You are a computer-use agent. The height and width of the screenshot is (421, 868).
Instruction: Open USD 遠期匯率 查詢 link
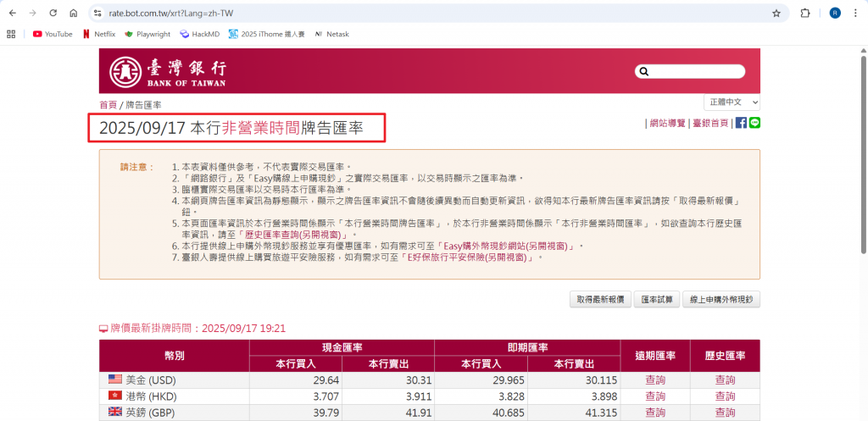click(655, 380)
